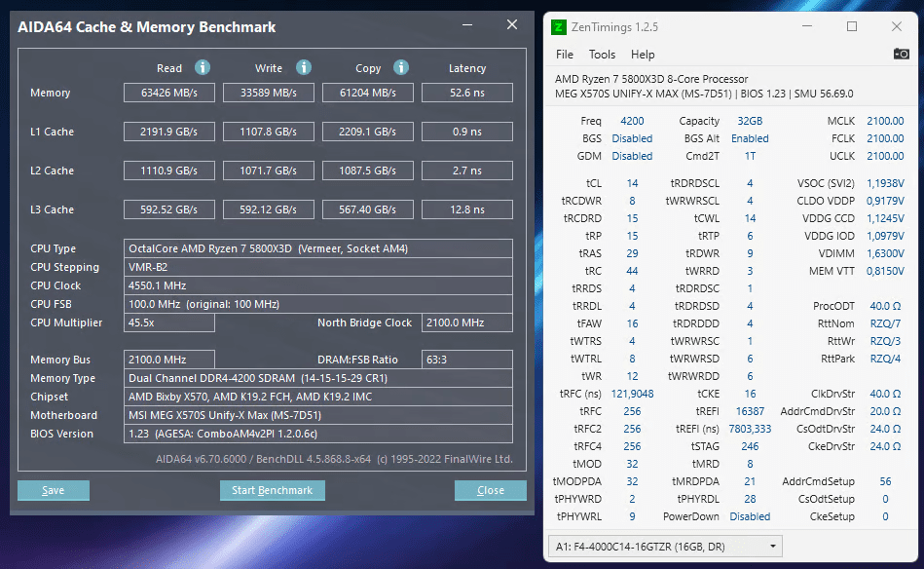Screen dimensions: 924x569
Task: Click Start Benchmark button
Action: 273,491
